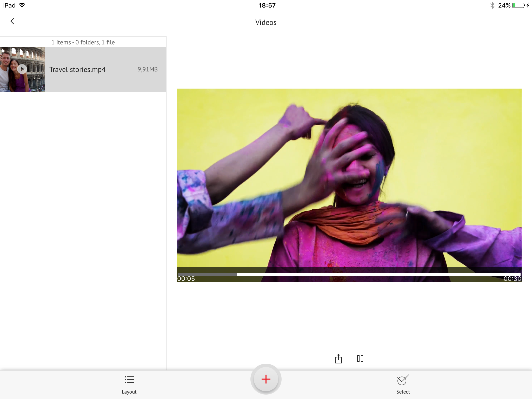
Task: Tap the video player frame
Action: pos(349,185)
